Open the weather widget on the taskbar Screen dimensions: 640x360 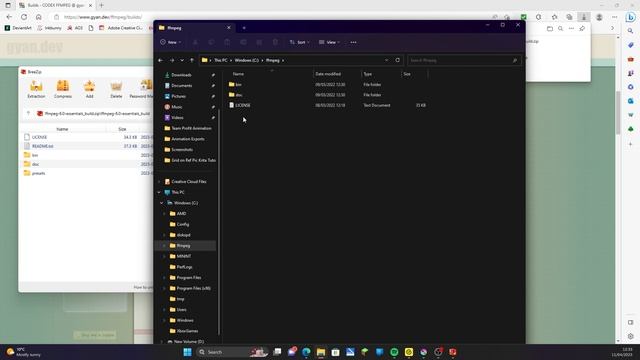(24, 352)
